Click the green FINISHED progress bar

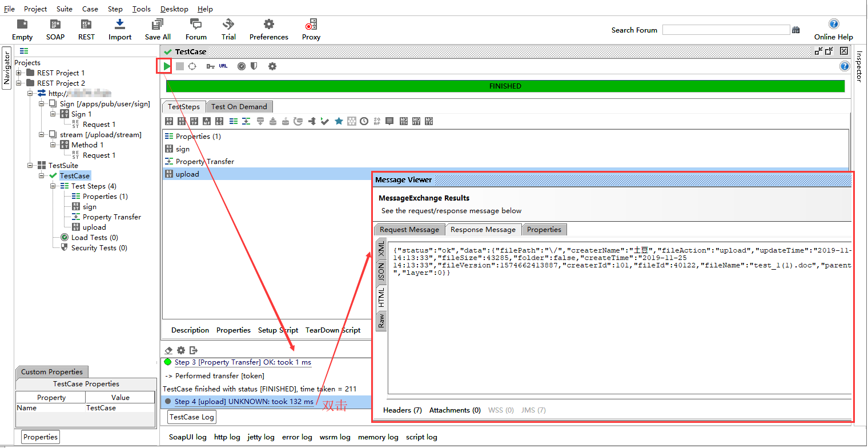click(x=505, y=86)
